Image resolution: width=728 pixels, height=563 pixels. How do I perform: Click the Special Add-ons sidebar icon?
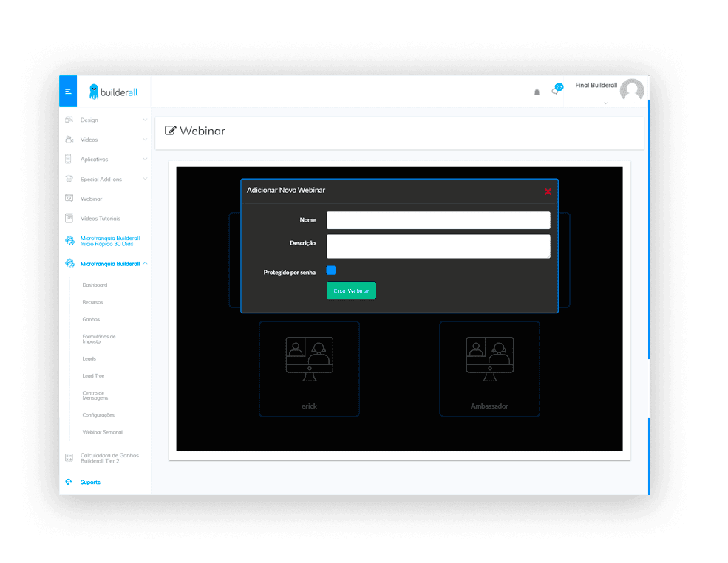[69, 179]
